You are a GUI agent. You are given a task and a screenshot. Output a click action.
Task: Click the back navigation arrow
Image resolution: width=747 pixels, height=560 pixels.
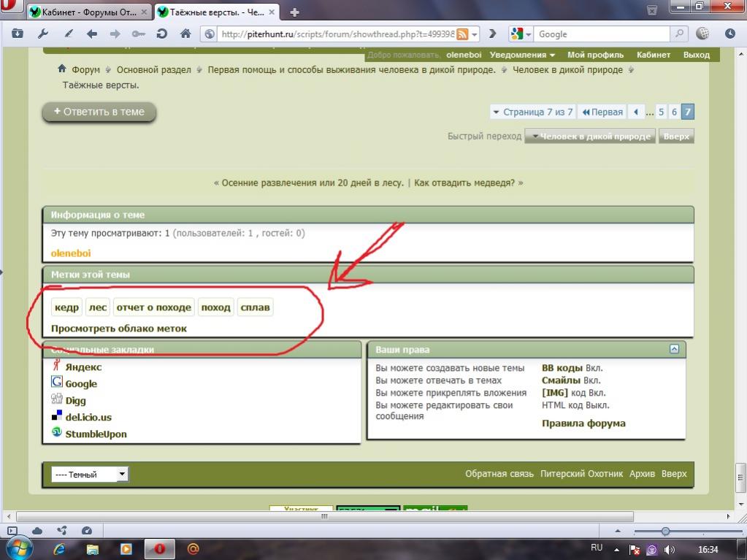[91, 34]
